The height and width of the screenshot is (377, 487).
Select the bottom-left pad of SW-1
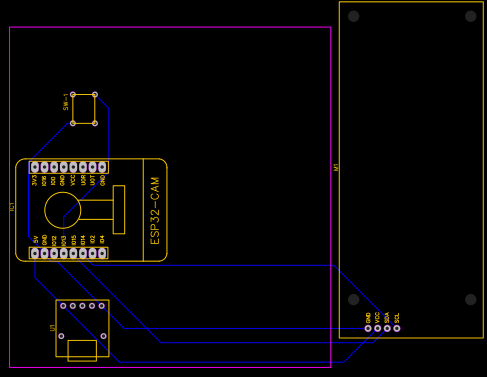73,123
